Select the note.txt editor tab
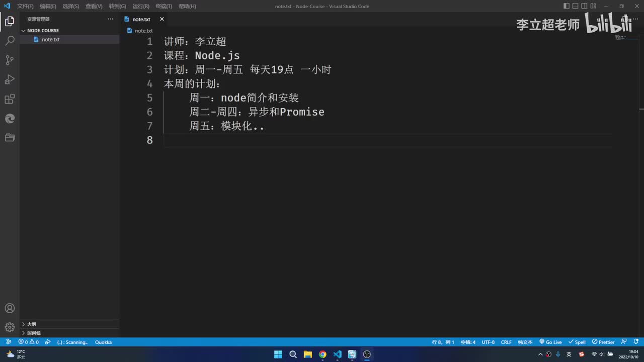 pos(144,19)
